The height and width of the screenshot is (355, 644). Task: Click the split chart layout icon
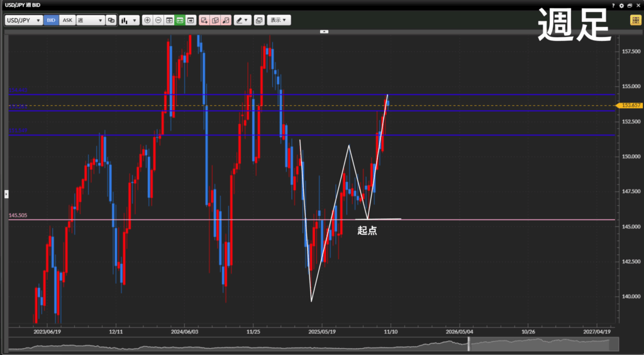coord(169,20)
